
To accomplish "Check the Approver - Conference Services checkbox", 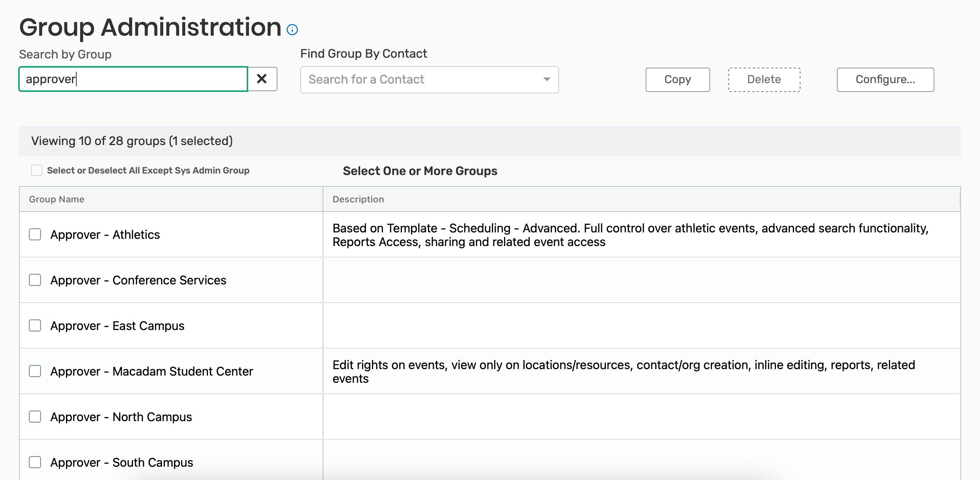I will [35, 280].
